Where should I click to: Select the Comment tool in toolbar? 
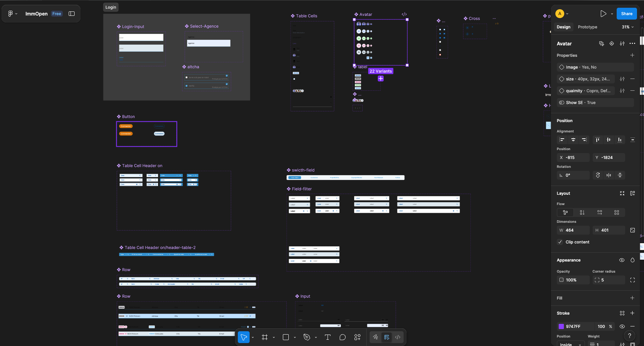(342, 337)
